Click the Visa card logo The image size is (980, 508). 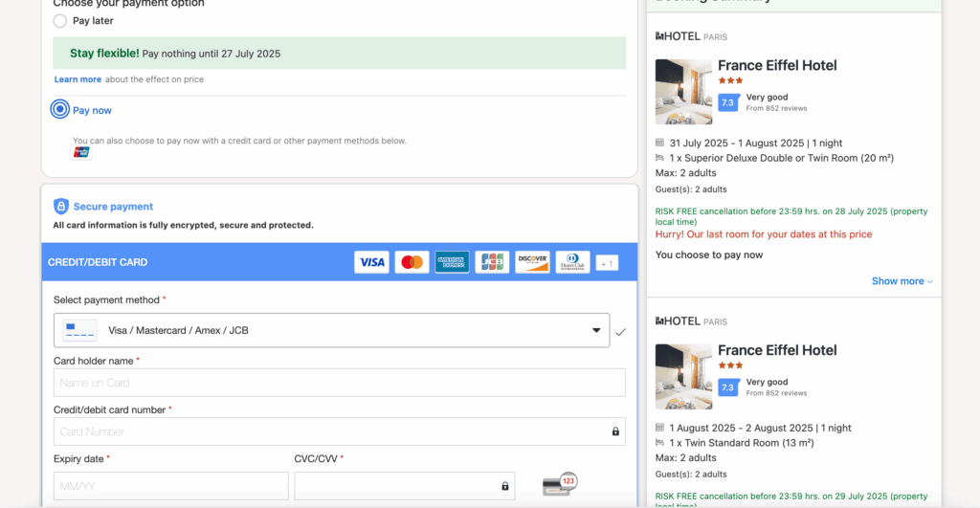click(x=371, y=262)
